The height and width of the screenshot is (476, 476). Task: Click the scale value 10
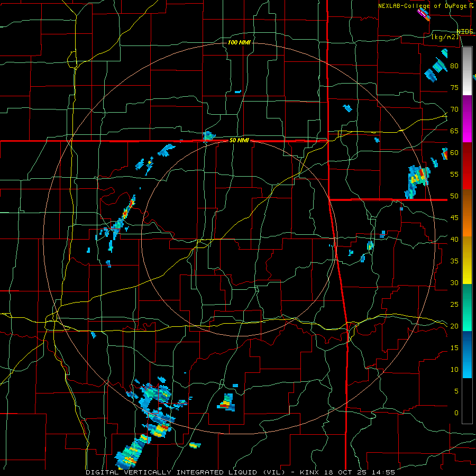pos(454,370)
